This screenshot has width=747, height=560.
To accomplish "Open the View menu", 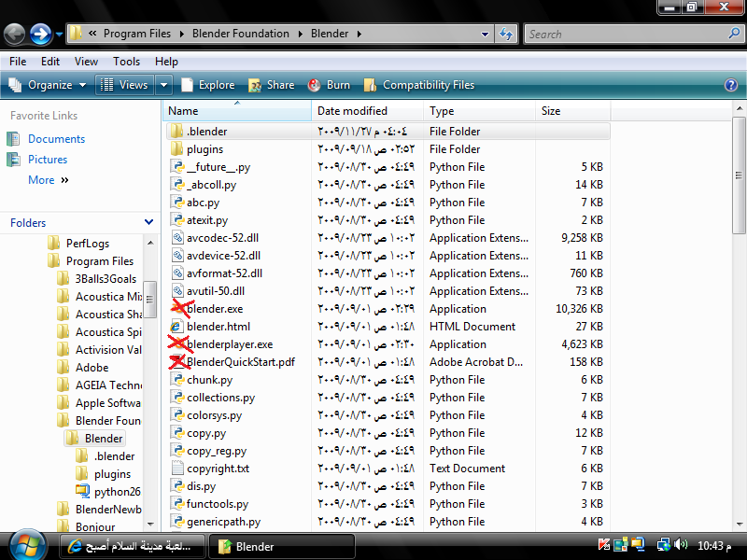I will (x=86, y=62).
